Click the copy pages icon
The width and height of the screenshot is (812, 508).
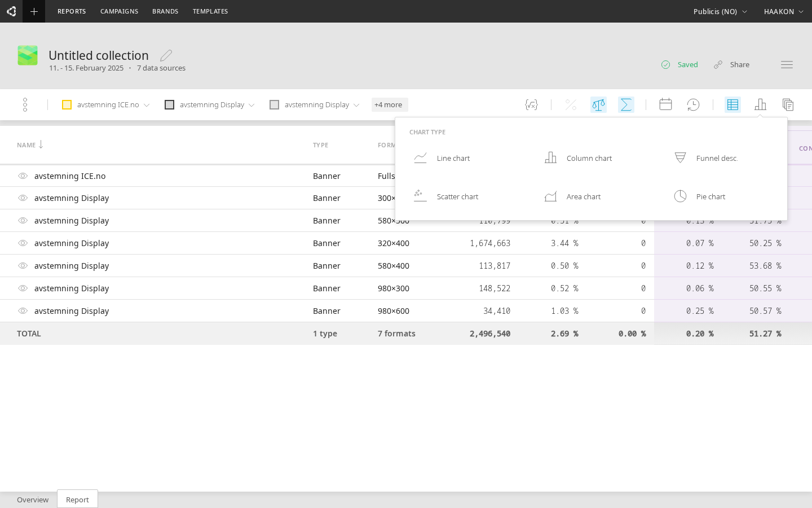pos(788,104)
